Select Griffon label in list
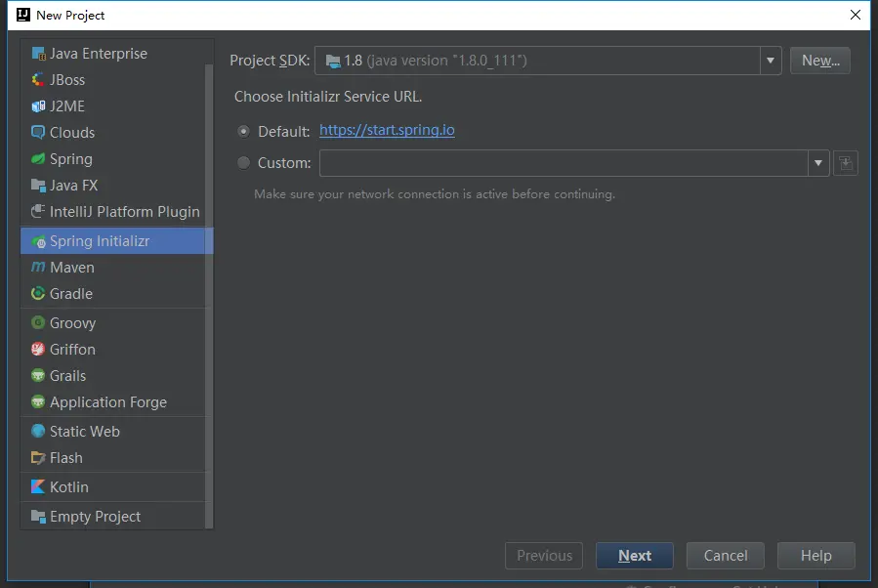 [x=72, y=350]
